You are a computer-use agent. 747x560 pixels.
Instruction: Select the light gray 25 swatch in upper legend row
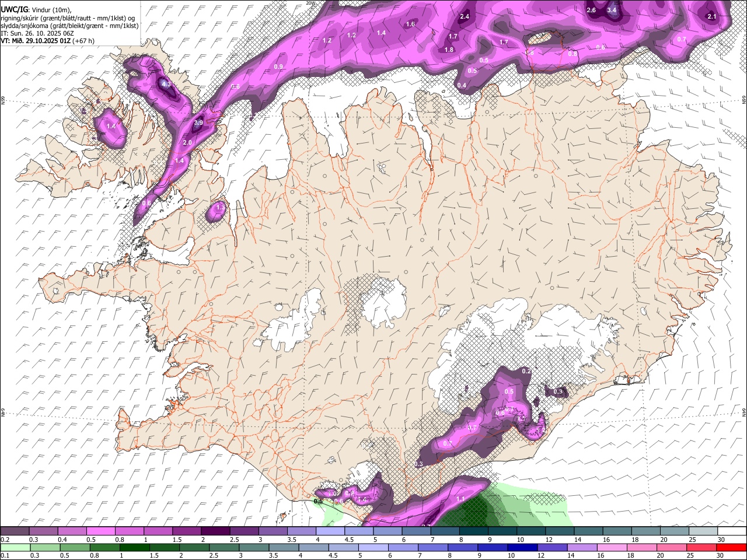(x=703, y=531)
